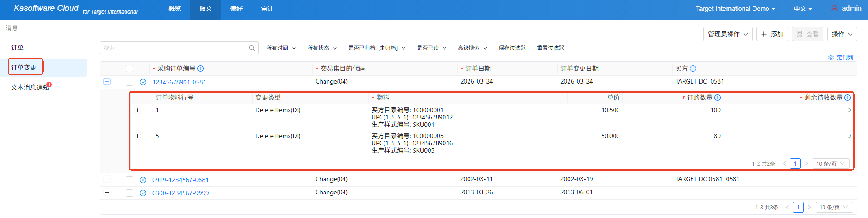Click the admin user icon
Image resolution: width=868 pixels, height=218 pixels.
point(834,9)
